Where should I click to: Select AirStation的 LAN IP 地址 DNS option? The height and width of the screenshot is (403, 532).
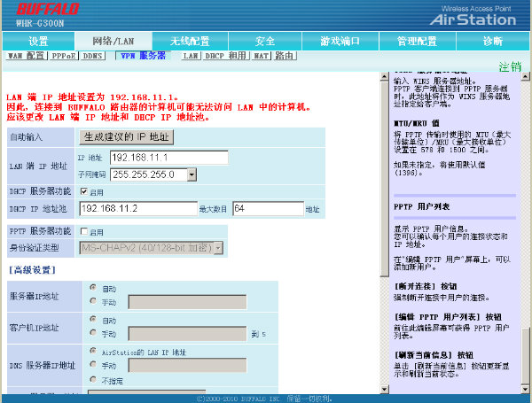click(93, 351)
